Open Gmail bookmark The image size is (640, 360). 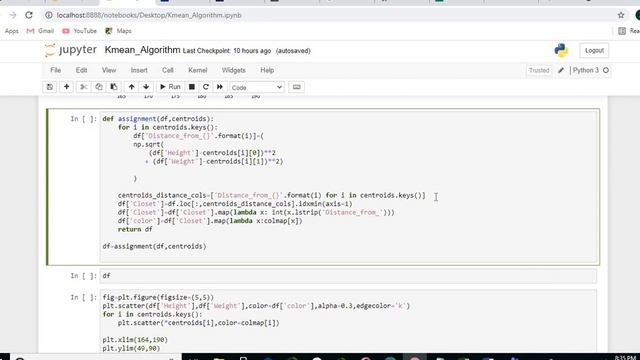tap(40, 31)
